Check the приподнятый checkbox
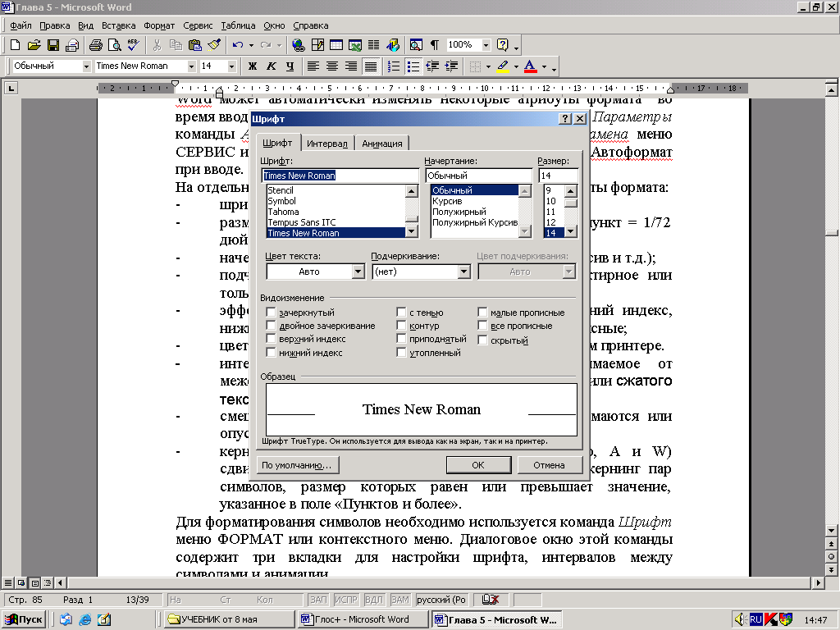The image size is (840, 630). point(401,339)
